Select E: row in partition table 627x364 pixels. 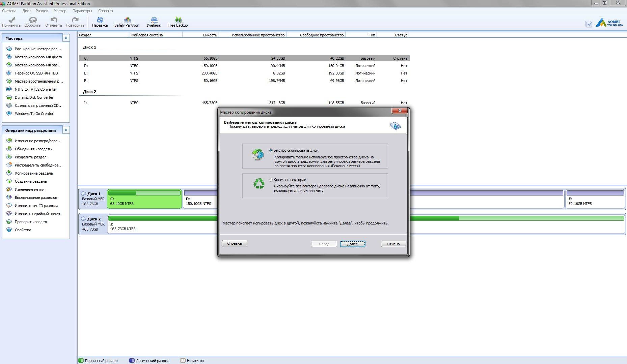pyautogui.click(x=244, y=73)
